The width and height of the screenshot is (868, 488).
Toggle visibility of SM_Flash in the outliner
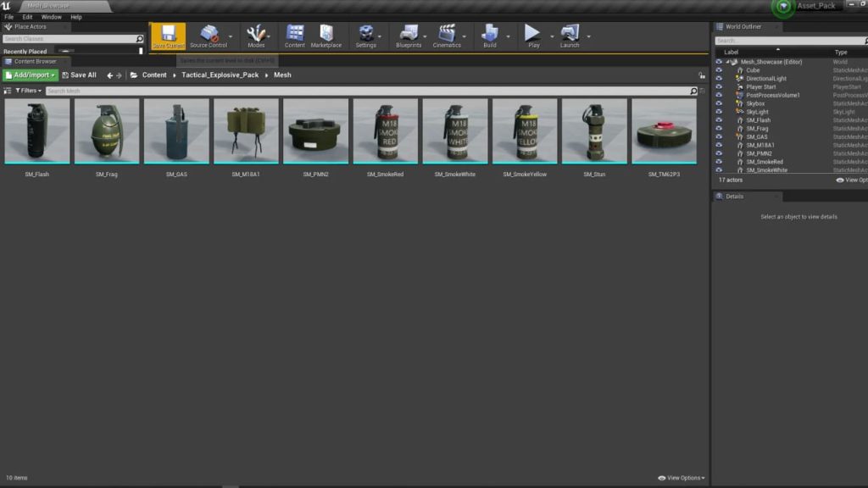(x=719, y=120)
